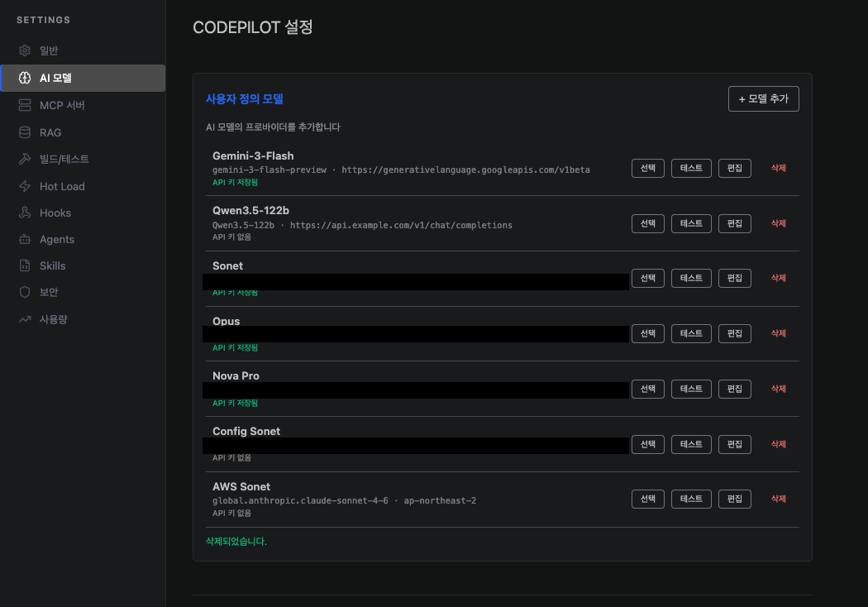This screenshot has width=868, height=607.
Task: Delete the Nova Pro model
Action: pos(779,389)
